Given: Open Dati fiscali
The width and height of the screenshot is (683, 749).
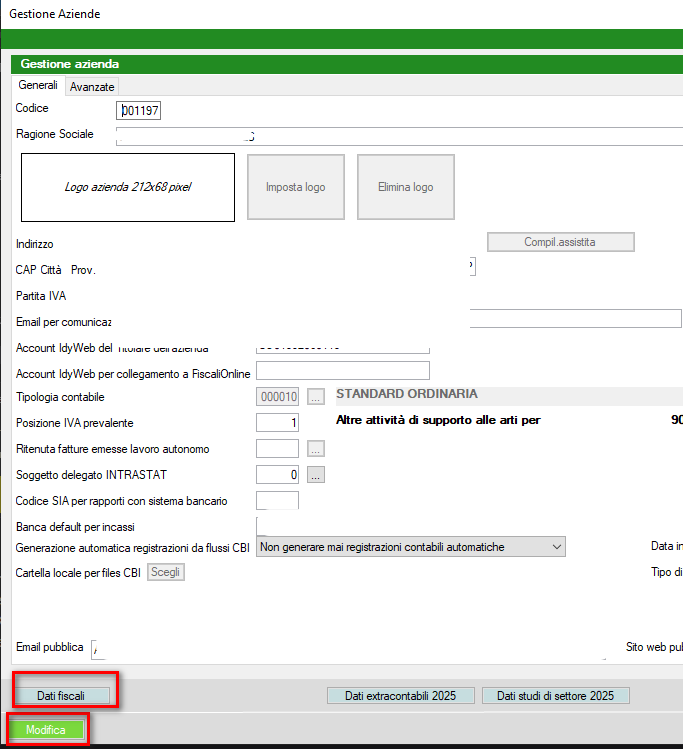Looking at the screenshot, I should [61, 694].
